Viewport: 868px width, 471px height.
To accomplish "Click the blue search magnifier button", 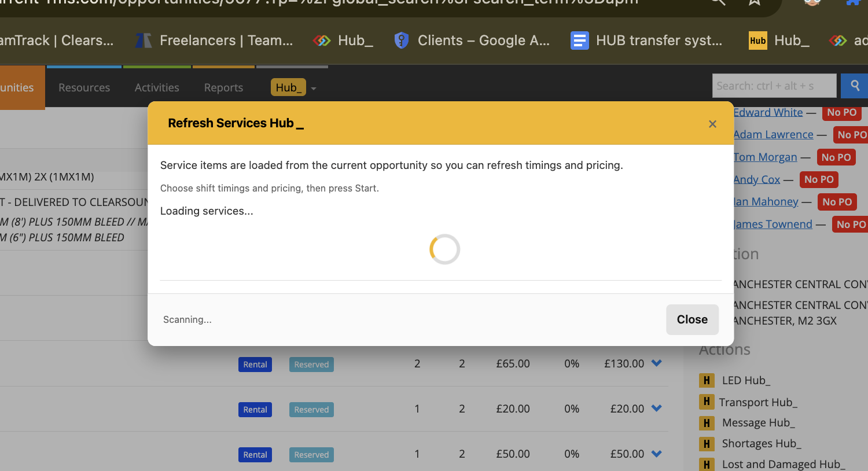I will pos(855,86).
